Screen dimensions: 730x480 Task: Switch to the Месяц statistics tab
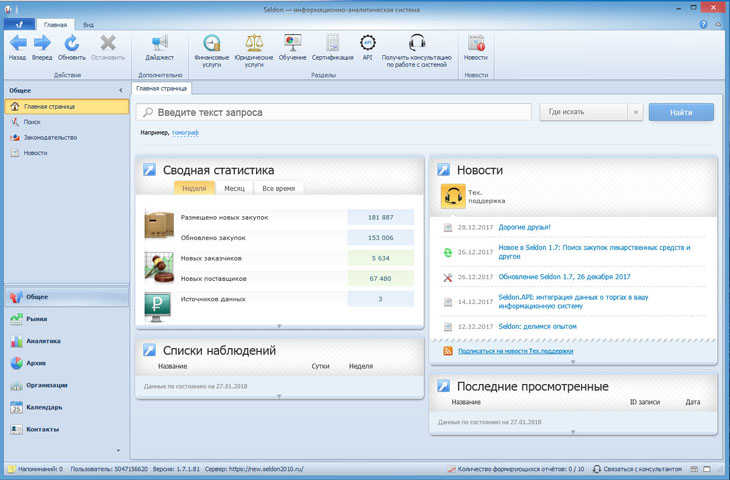[234, 188]
